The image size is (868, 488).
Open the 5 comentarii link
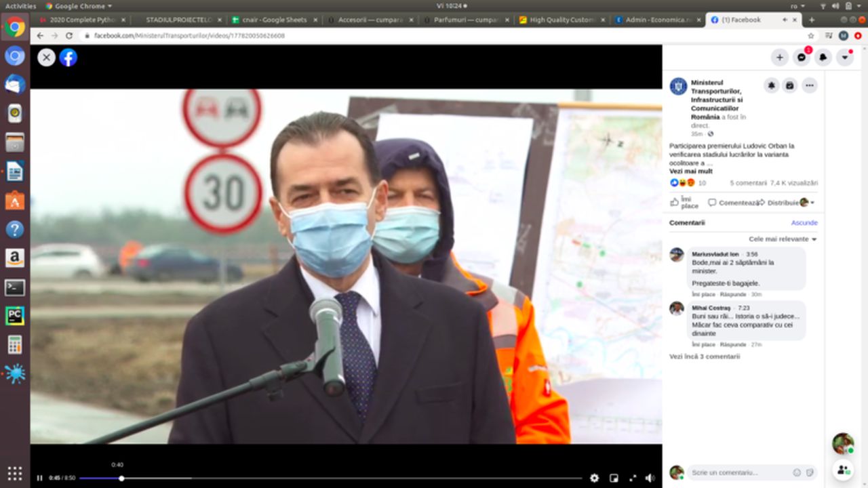pos(748,183)
